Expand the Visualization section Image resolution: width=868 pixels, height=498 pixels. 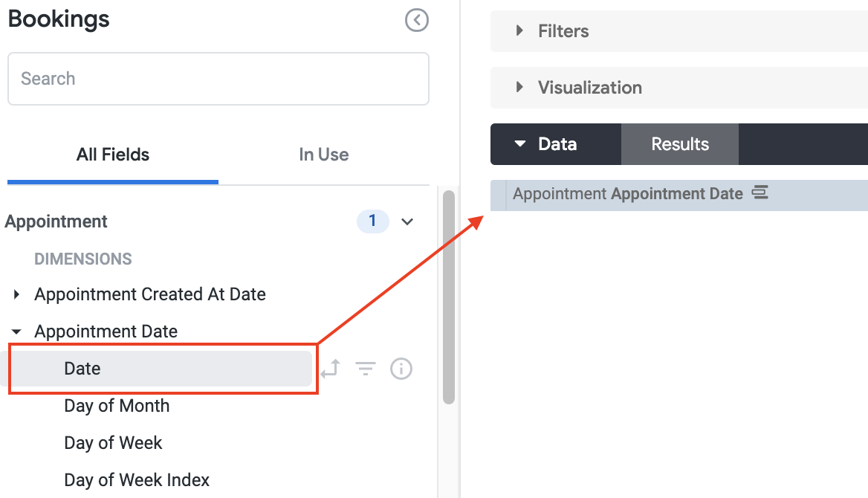519,87
